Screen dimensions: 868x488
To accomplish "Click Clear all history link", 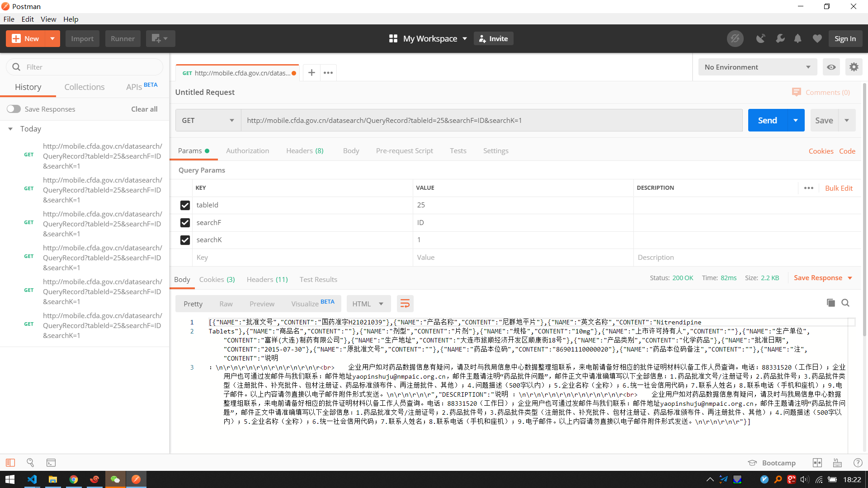I will (144, 109).
